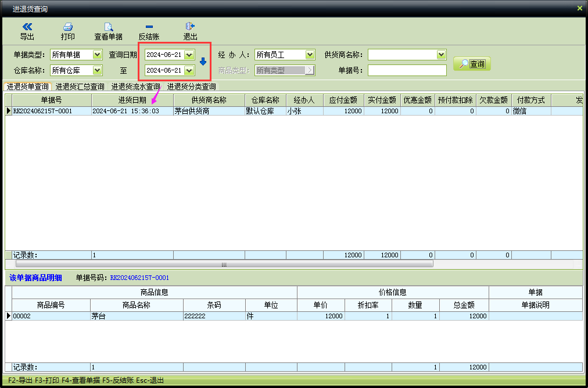Open 查看单据 view document icon
Image resolution: width=588 pixels, height=388 pixels.
[108, 27]
